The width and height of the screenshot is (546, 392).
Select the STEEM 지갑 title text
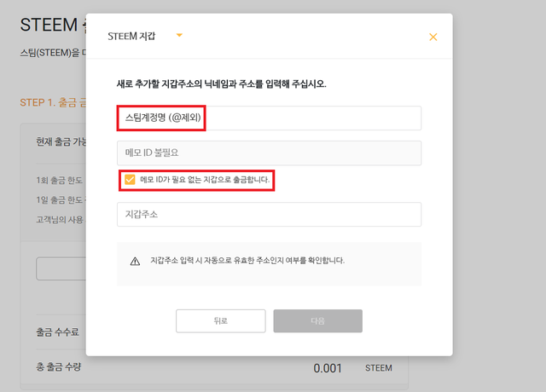[x=131, y=36]
